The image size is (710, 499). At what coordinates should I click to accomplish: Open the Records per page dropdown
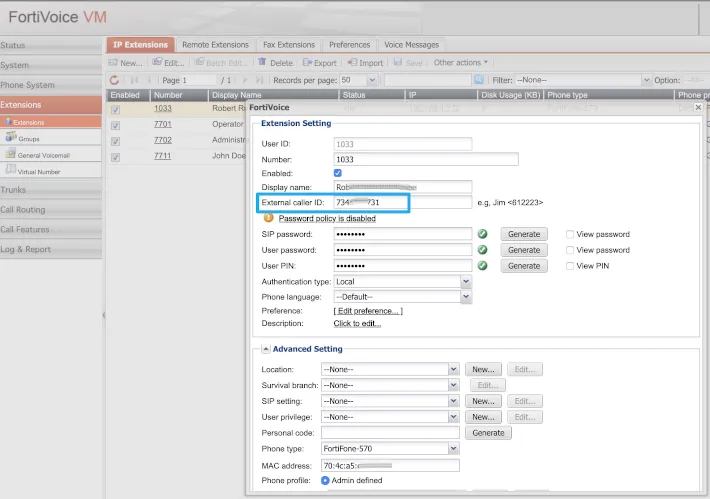coord(372,80)
